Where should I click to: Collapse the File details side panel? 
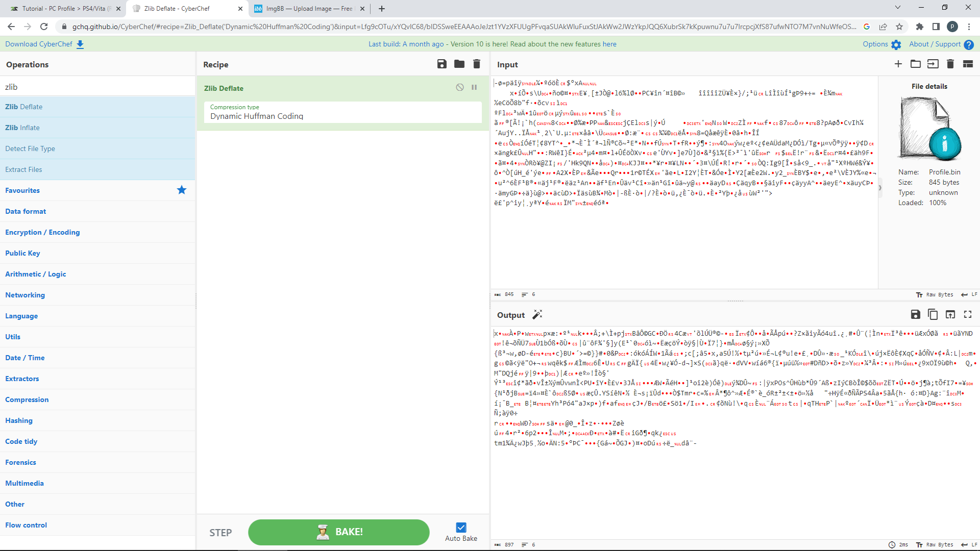[x=880, y=188]
